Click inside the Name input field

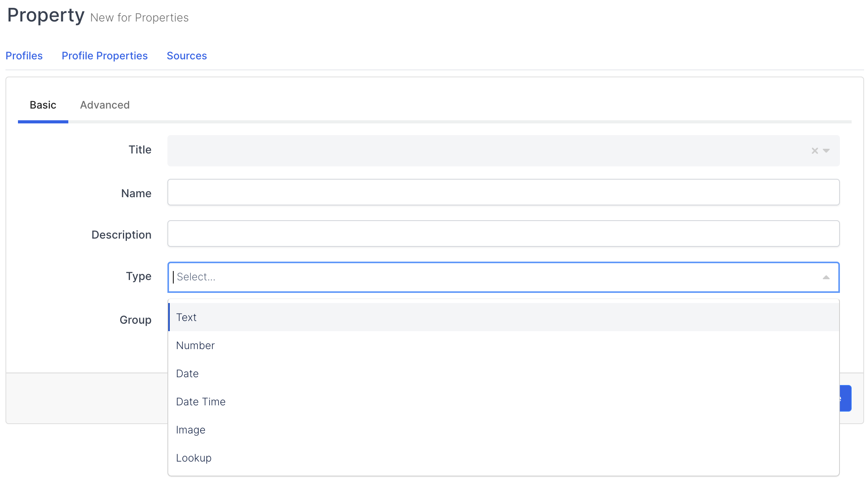pyautogui.click(x=503, y=192)
